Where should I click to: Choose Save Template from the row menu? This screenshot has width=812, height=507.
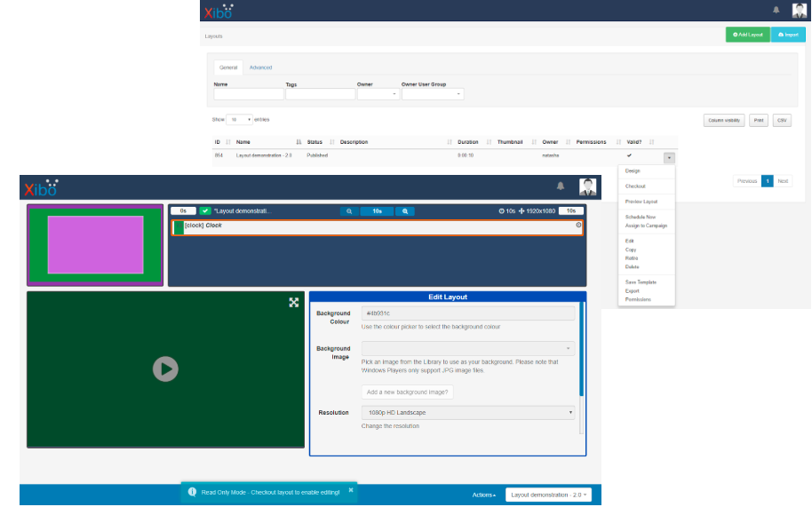(641, 282)
